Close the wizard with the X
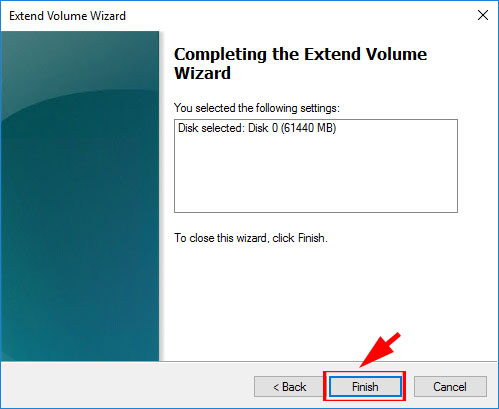This screenshot has width=499, height=409. pos(483,15)
